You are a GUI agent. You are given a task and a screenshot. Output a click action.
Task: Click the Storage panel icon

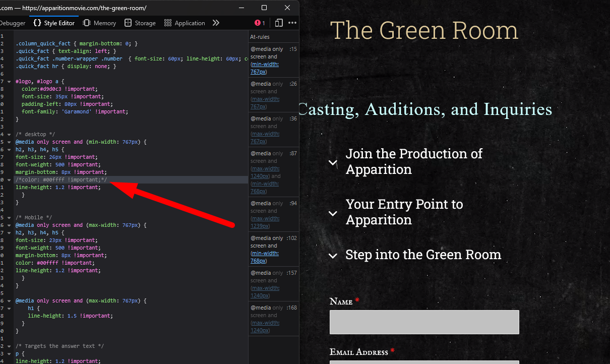128,23
